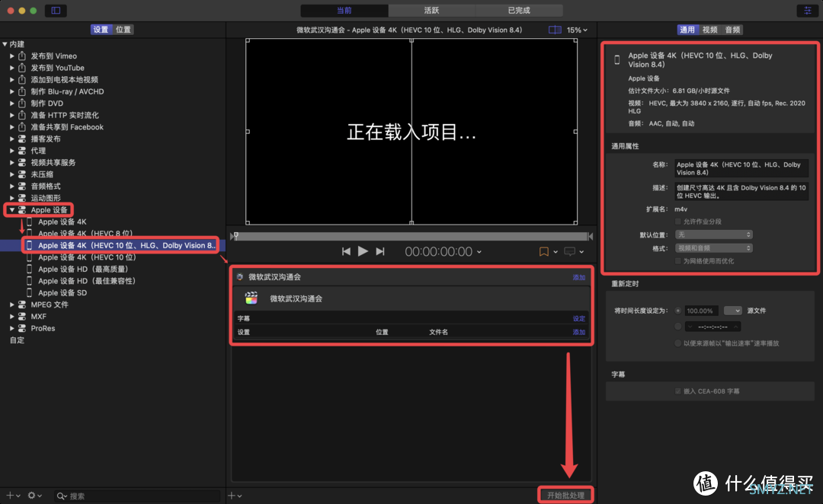
Task: Select the 以便来源帧以输出速率播放 radio button
Action: coord(678,343)
